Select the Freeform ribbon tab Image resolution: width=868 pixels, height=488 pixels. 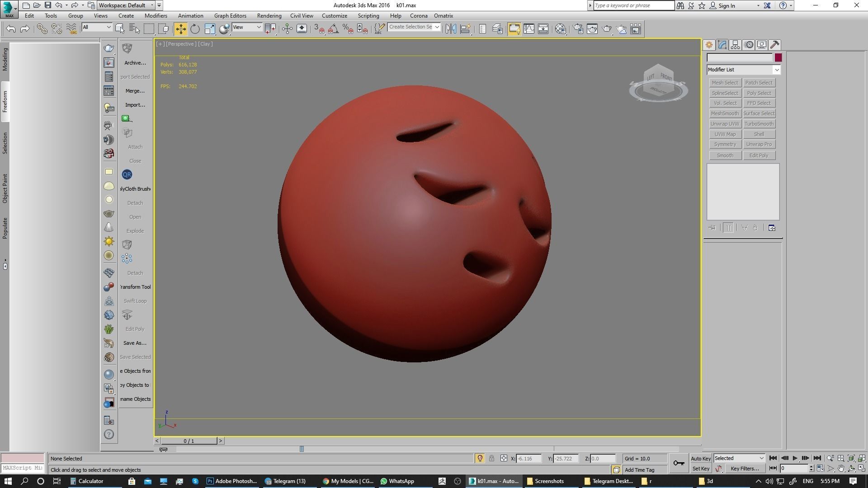[5, 102]
